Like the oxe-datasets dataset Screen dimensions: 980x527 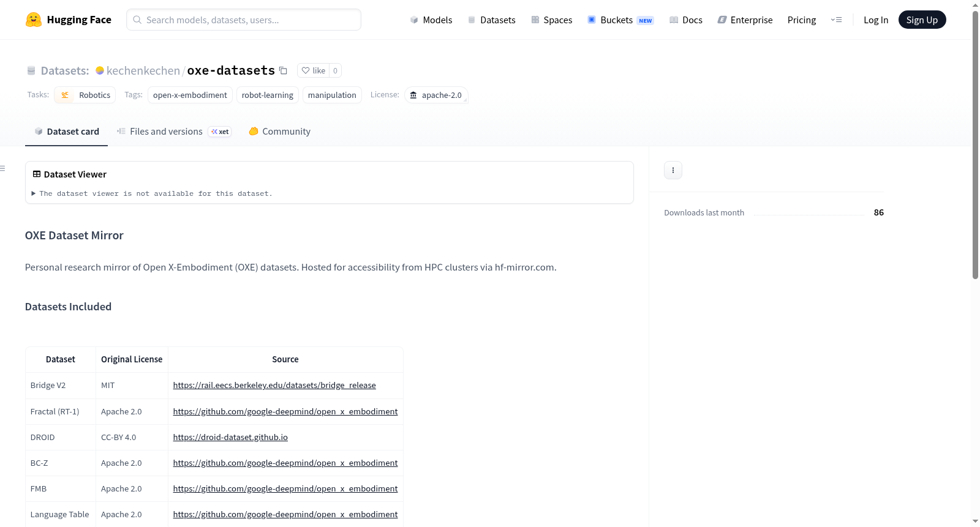click(x=314, y=70)
